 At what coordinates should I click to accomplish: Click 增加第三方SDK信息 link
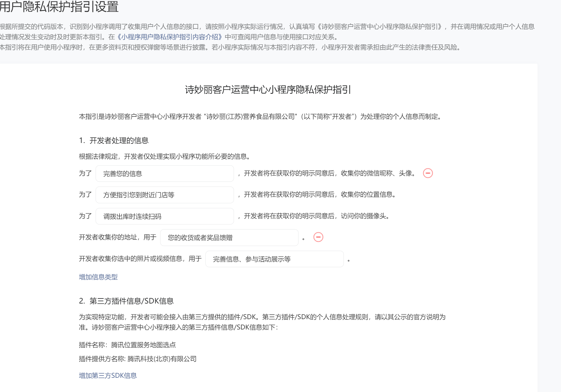click(108, 376)
